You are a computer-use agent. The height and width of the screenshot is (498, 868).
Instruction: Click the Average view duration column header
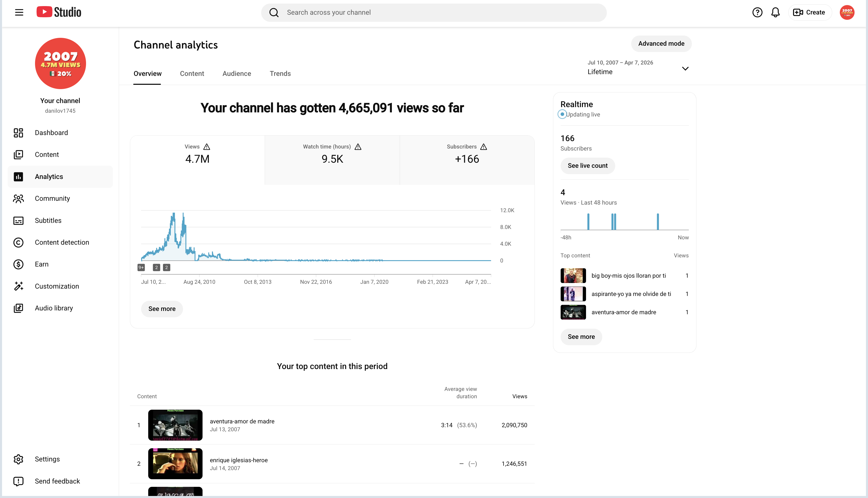click(460, 393)
